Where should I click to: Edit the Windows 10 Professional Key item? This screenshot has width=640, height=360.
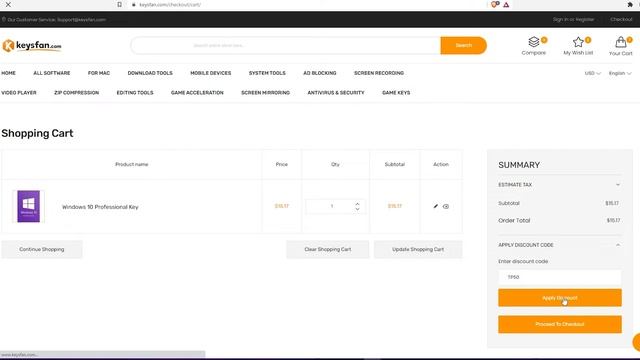click(436, 206)
